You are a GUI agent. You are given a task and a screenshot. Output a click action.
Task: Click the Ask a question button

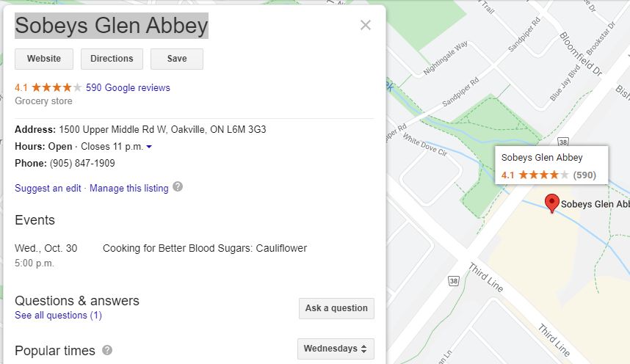[336, 308]
